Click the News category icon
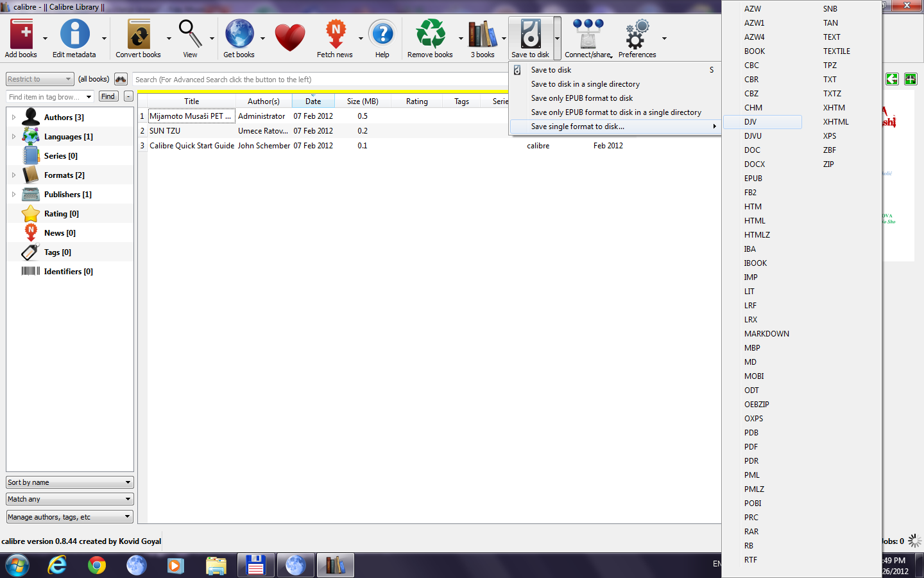The width and height of the screenshot is (924, 578). pyautogui.click(x=31, y=232)
